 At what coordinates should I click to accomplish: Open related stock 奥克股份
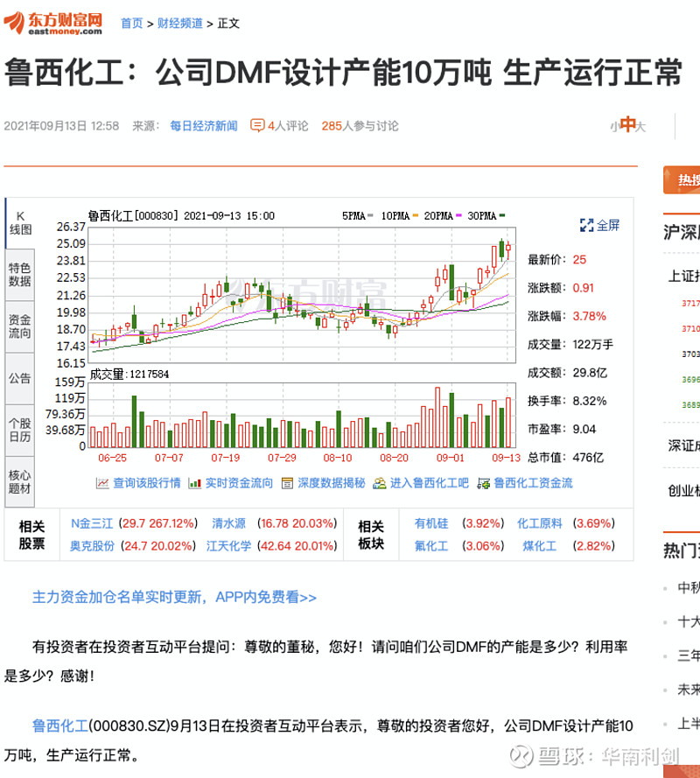pos(92,546)
